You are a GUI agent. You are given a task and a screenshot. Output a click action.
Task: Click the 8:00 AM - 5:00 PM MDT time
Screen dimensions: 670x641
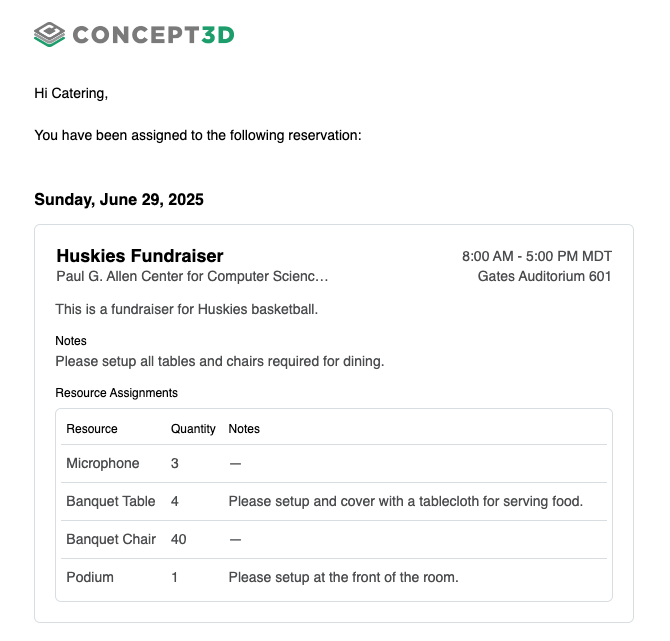tap(536, 256)
